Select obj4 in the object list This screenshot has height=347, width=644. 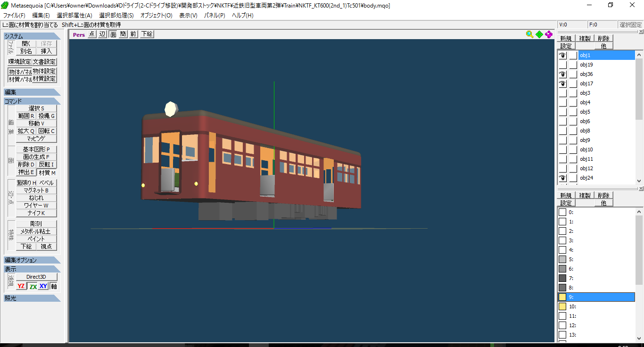[607, 102]
